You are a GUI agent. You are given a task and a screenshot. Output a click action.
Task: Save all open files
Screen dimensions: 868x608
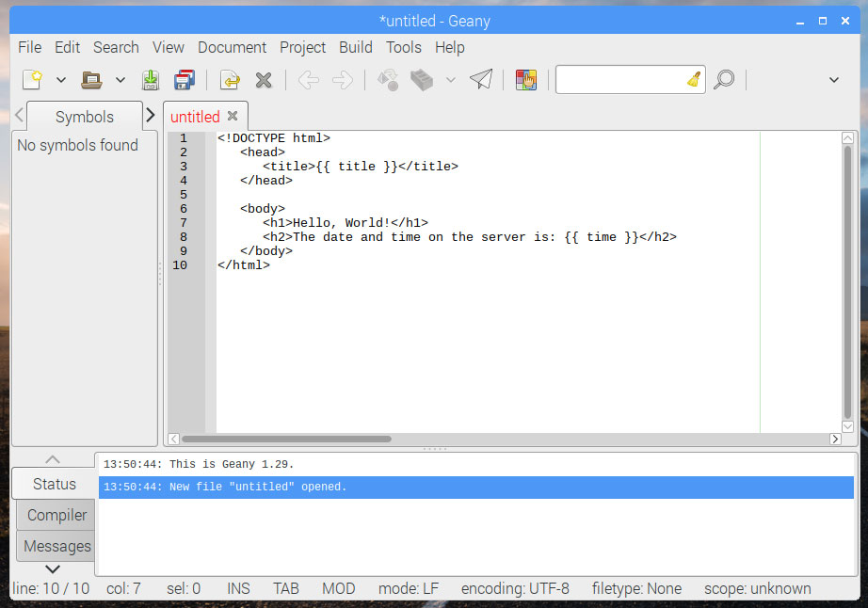[x=185, y=80]
